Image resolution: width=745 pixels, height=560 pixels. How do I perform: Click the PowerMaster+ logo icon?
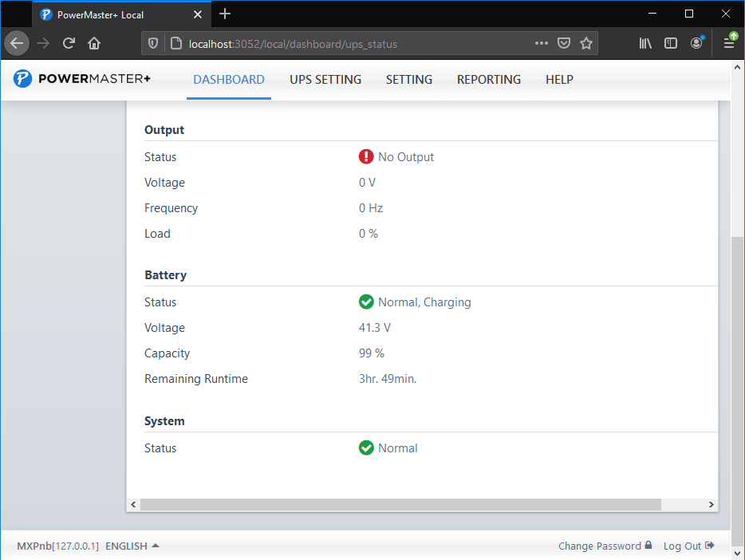click(x=22, y=79)
